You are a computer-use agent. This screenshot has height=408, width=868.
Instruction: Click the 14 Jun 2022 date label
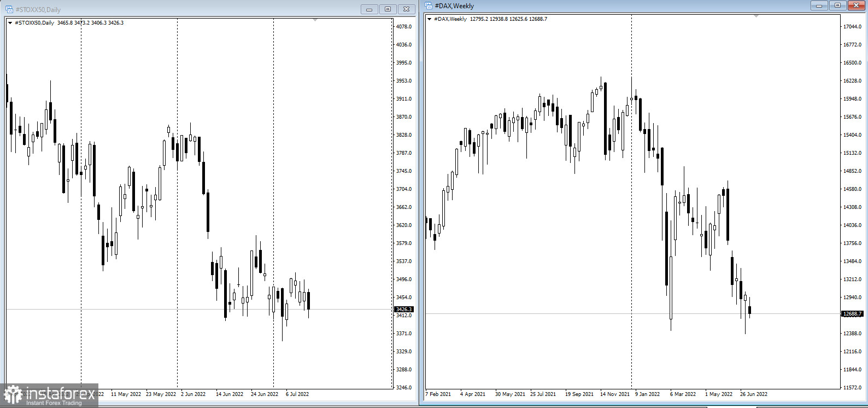pyautogui.click(x=230, y=394)
